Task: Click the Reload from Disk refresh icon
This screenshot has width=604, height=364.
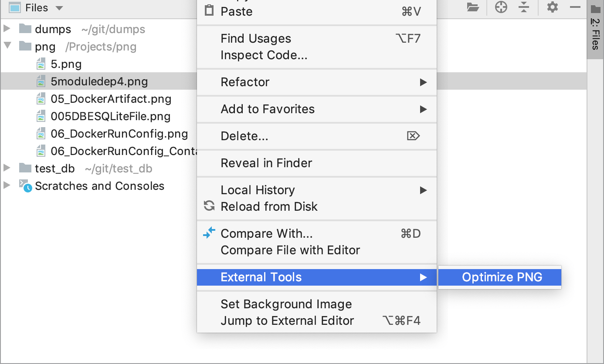Action: pos(209,206)
